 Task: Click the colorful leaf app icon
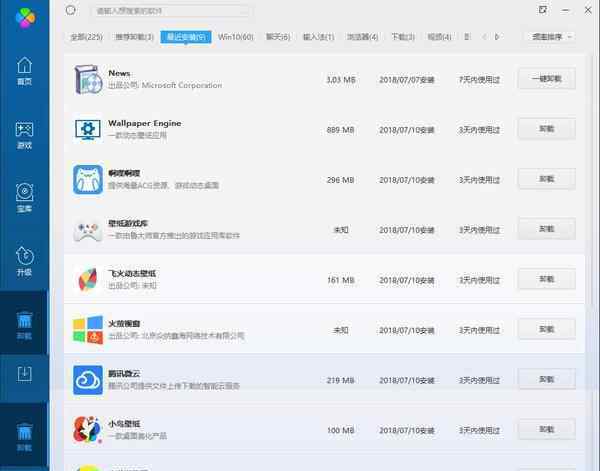[x=88, y=280]
